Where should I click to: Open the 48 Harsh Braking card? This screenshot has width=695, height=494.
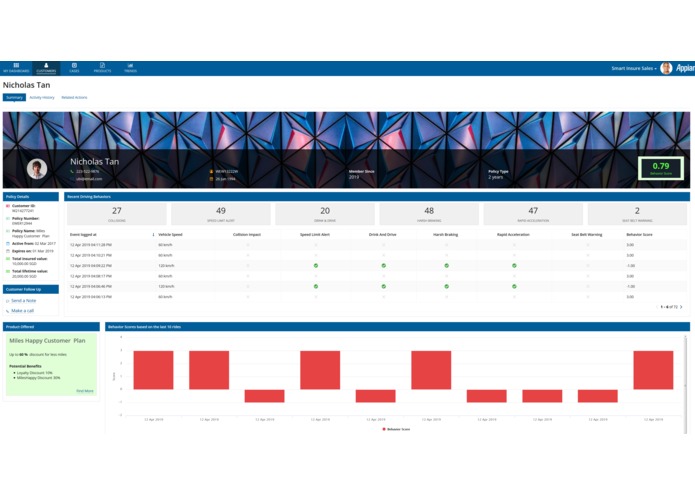click(429, 214)
